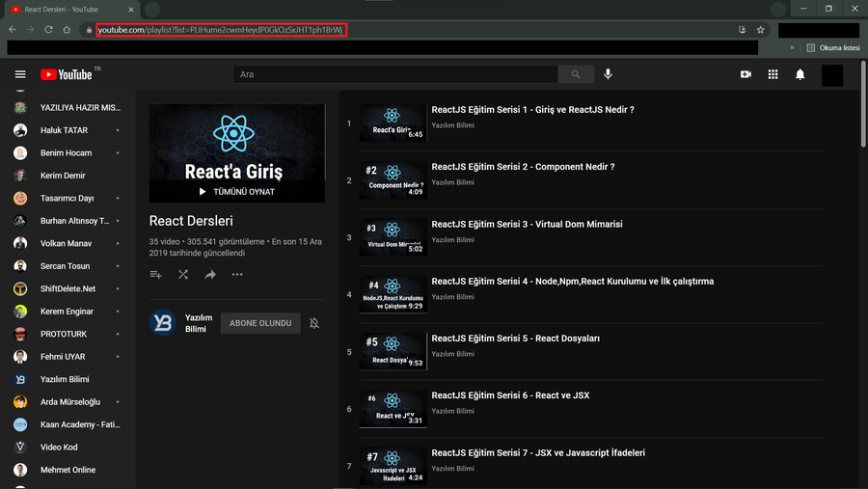Bookmark this page with the star icon

coord(761,30)
